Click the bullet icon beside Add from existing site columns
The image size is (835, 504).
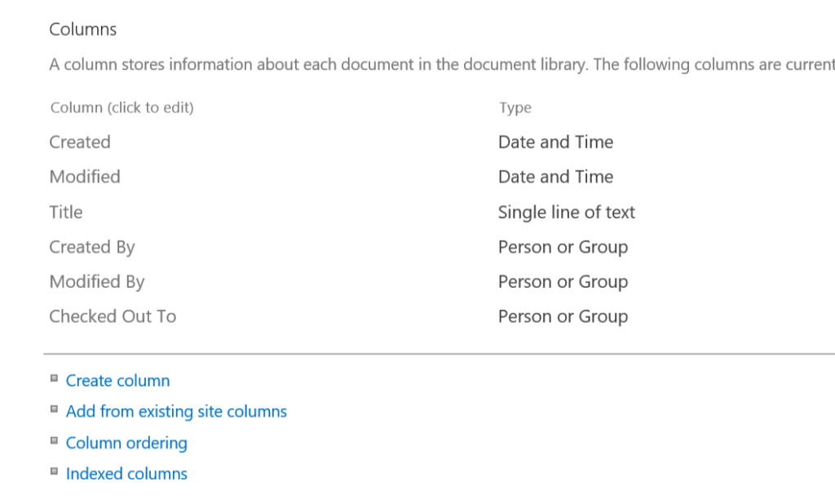pos(54,409)
